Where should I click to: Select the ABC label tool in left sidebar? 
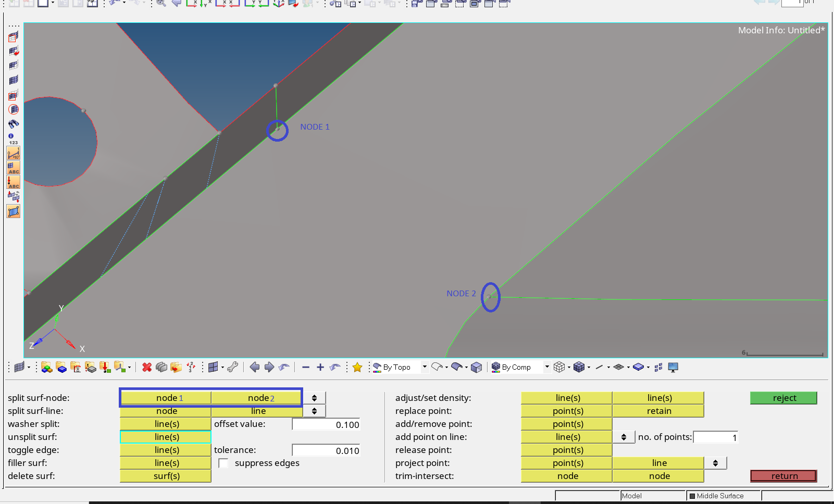(x=13, y=168)
